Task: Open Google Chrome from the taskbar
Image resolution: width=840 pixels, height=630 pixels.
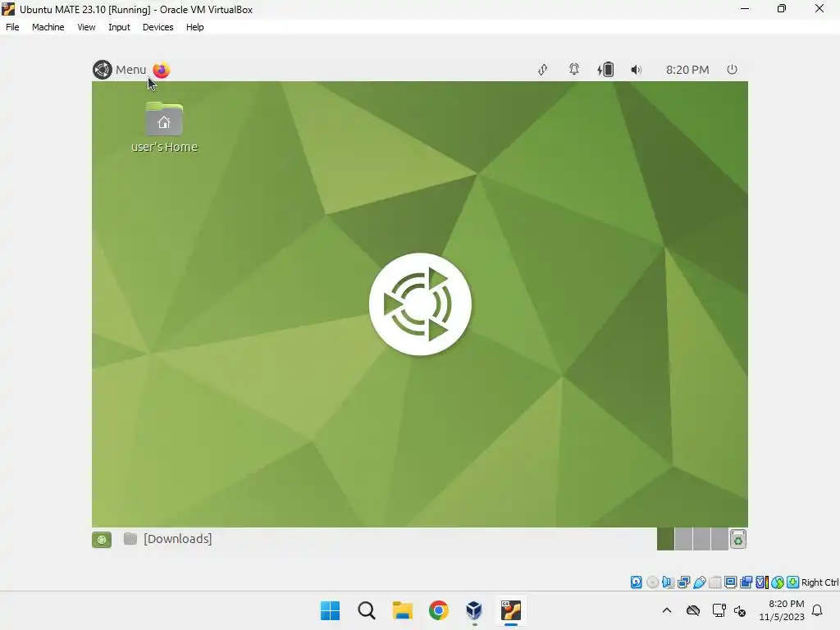Action: tap(439, 610)
